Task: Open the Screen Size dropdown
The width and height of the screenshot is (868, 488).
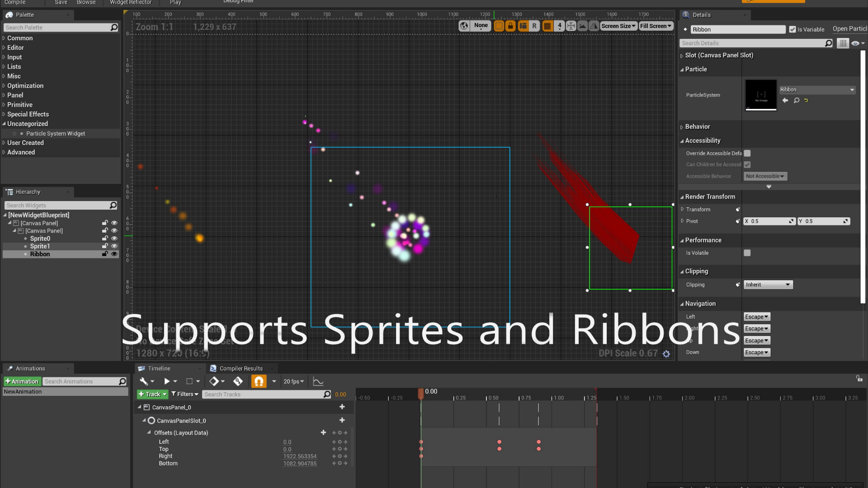Action: coord(618,26)
